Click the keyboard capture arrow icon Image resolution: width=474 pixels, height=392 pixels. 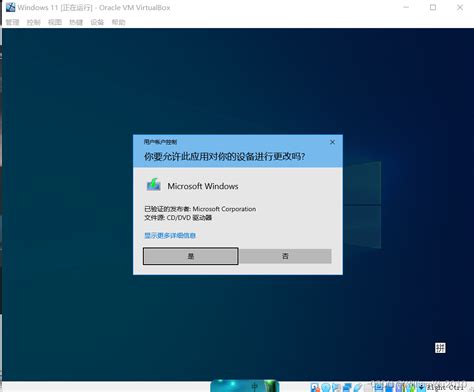[422, 388]
